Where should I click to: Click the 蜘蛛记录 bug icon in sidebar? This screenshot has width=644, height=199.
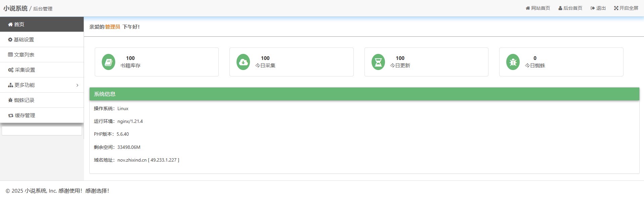pos(10,100)
